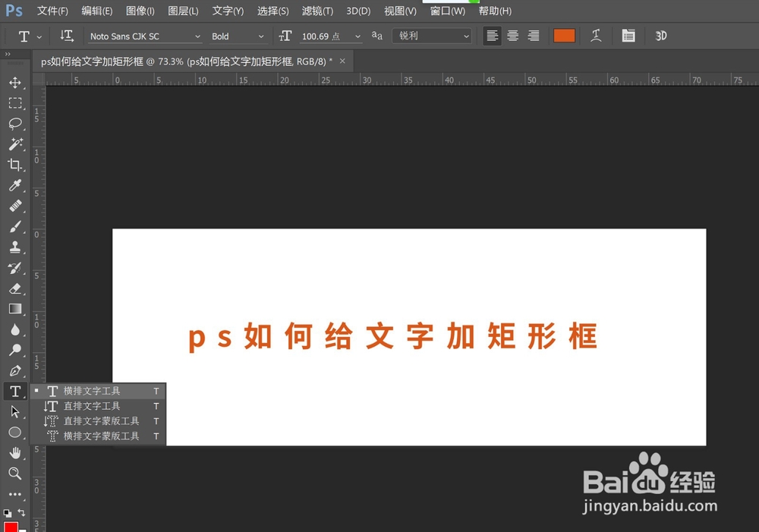Expand the collapsed toolbar double-arrow
The image size is (759, 532).
[8, 54]
